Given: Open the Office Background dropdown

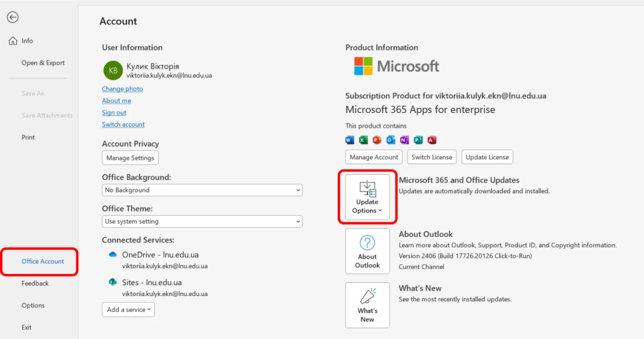Looking at the screenshot, I should pyautogui.click(x=202, y=190).
